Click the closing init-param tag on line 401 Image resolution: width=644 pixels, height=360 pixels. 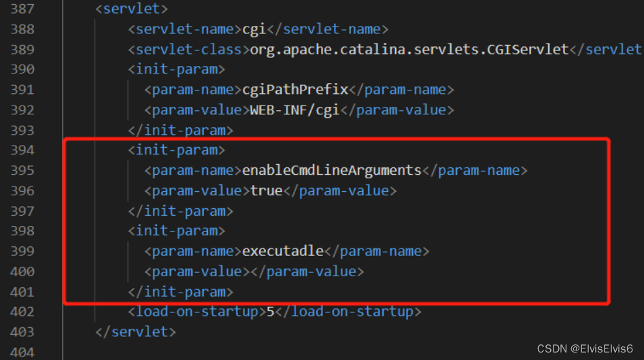click(180, 291)
